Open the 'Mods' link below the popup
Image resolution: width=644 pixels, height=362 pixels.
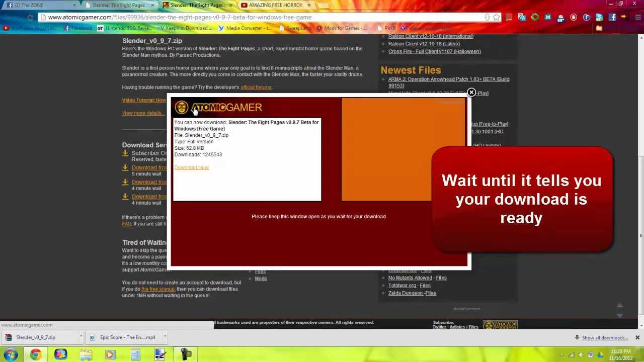pos(261,279)
